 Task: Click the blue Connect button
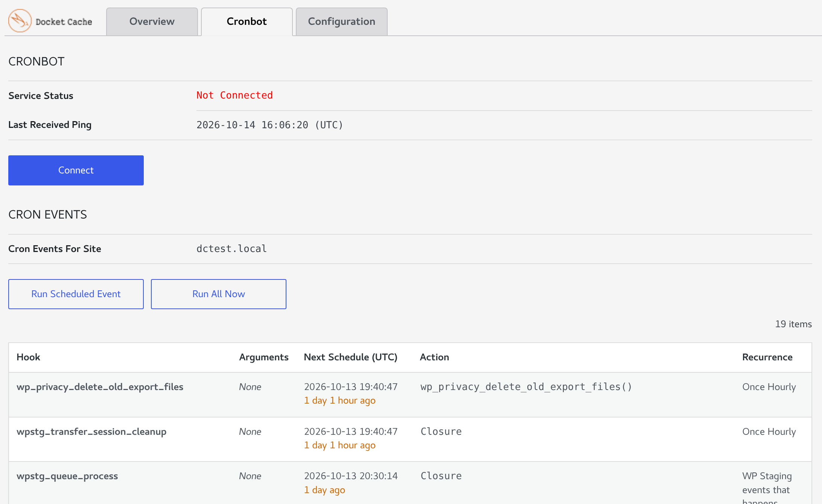tap(76, 170)
